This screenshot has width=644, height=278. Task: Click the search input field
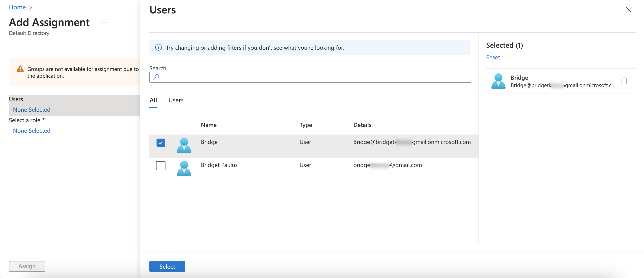(x=311, y=77)
